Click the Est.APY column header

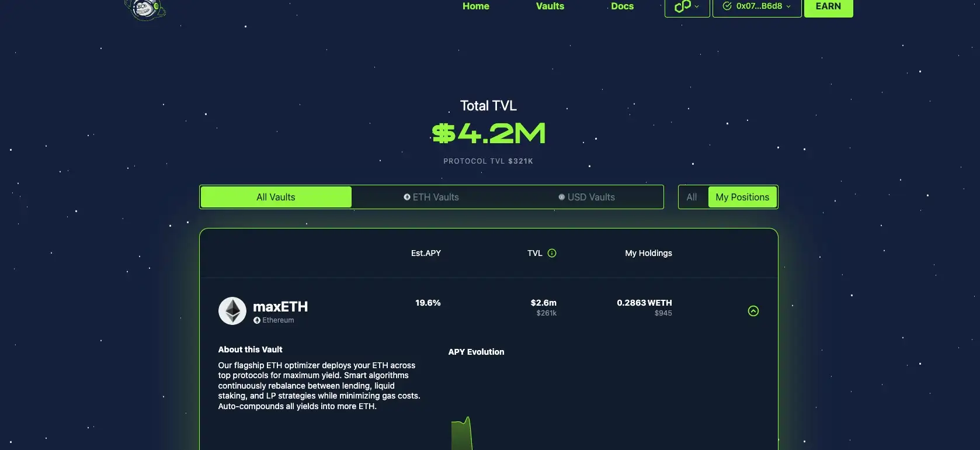click(x=426, y=253)
